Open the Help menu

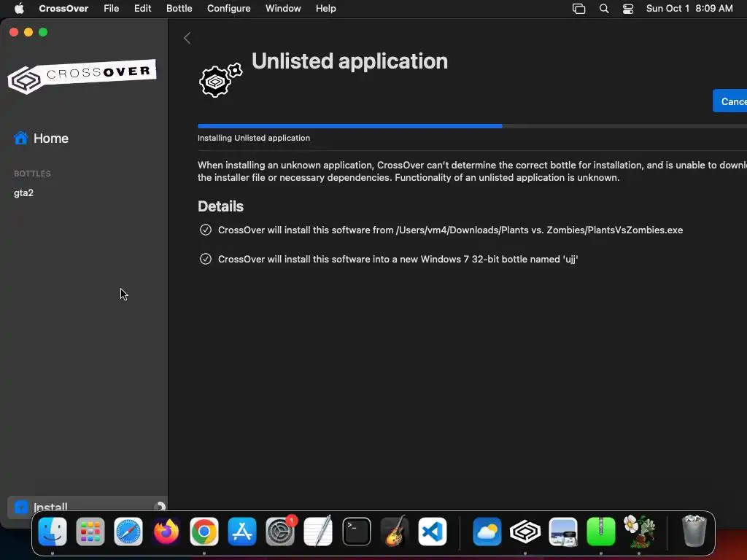click(326, 9)
